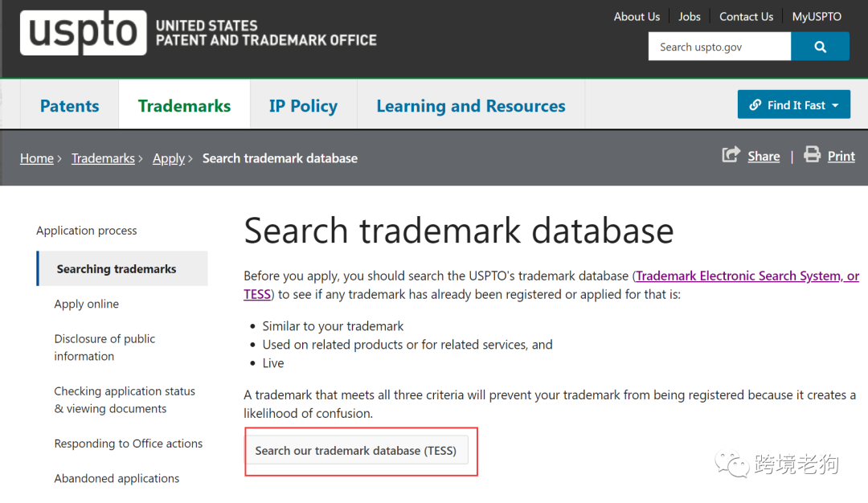Viewport: 868px width, 503px height.
Task: Open the IP Policy menu
Action: click(303, 105)
